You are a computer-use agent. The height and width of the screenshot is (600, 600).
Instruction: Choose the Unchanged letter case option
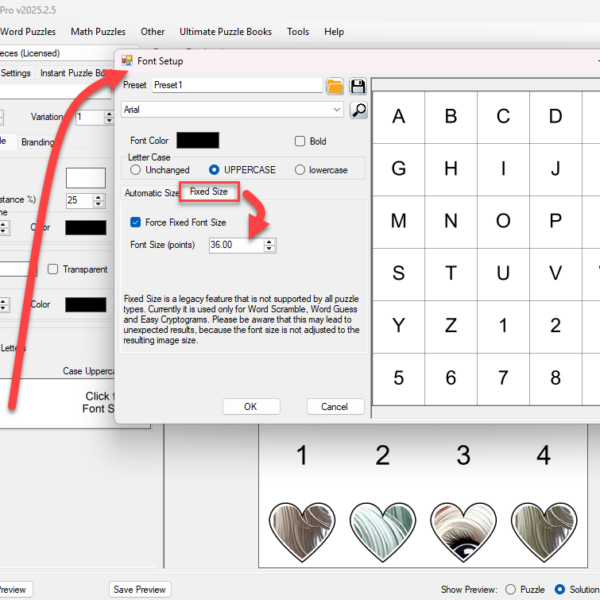click(135, 170)
